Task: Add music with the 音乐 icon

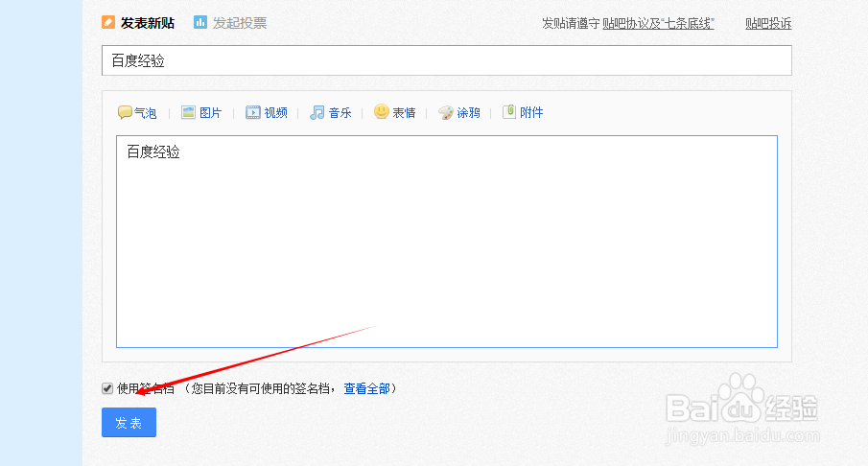Action: tap(317, 112)
